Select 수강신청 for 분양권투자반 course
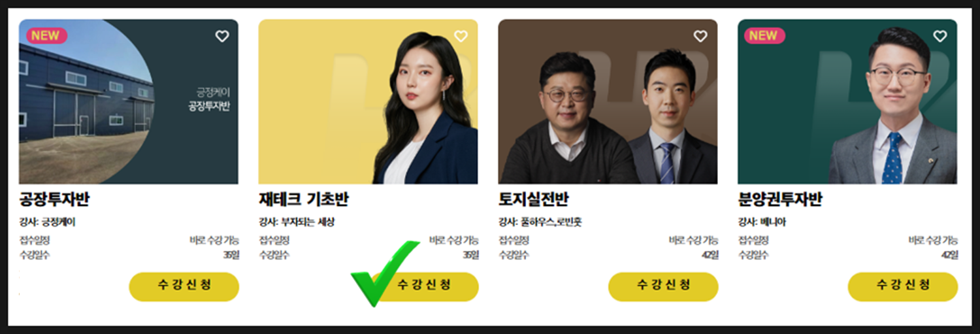The height and width of the screenshot is (334, 980). 903,286
